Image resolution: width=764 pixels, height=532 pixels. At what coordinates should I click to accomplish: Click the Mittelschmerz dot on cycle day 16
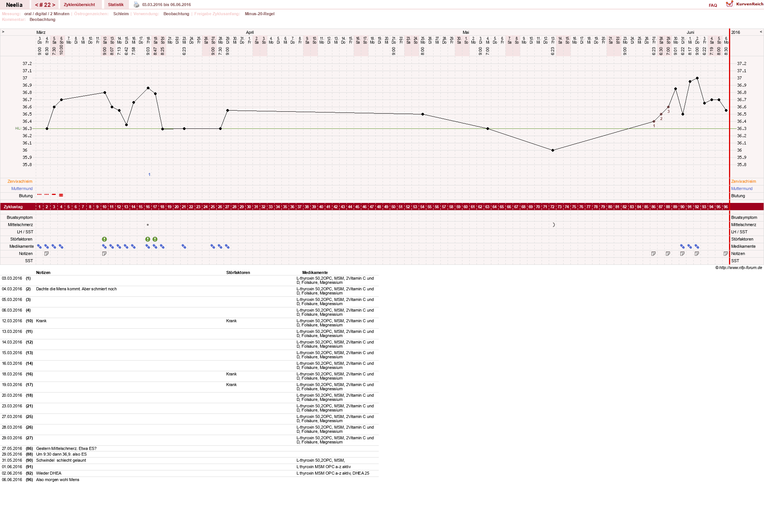(x=148, y=225)
